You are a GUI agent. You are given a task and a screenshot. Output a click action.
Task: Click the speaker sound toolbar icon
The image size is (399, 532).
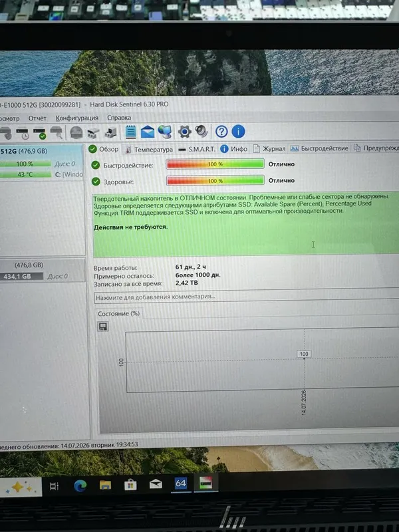(201, 131)
